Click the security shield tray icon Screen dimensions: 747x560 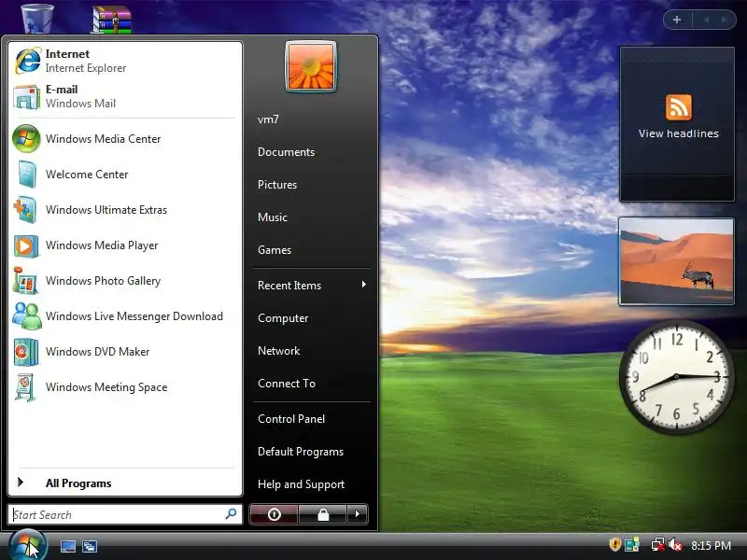click(614, 544)
